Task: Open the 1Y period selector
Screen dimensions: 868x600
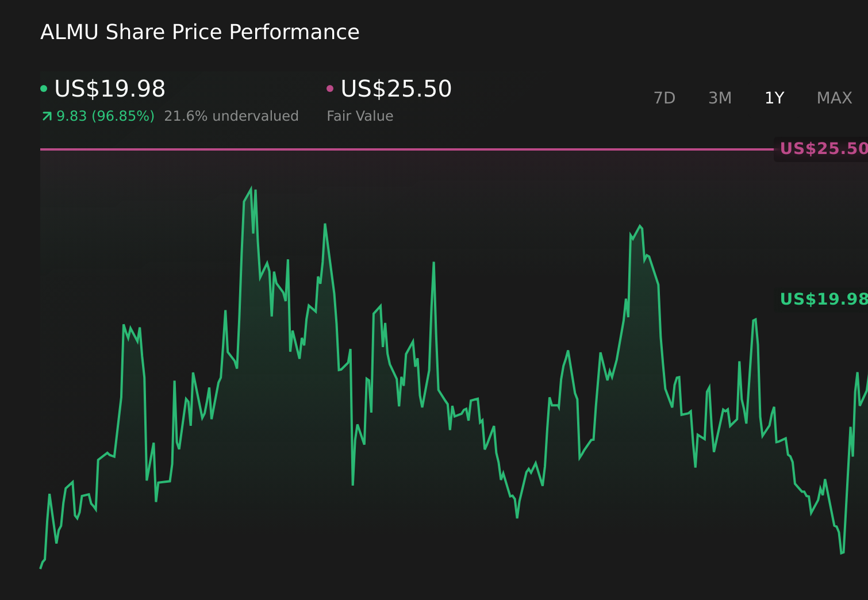Action: click(x=774, y=98)
